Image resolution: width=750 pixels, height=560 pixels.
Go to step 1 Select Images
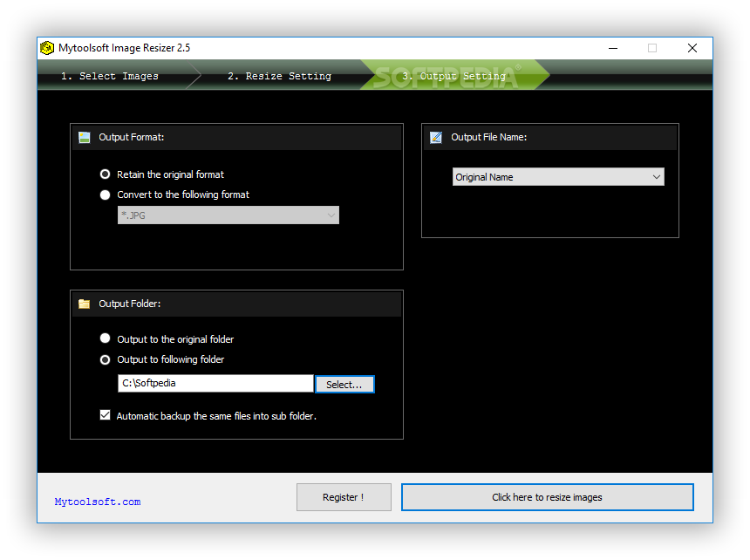point(110,76)
